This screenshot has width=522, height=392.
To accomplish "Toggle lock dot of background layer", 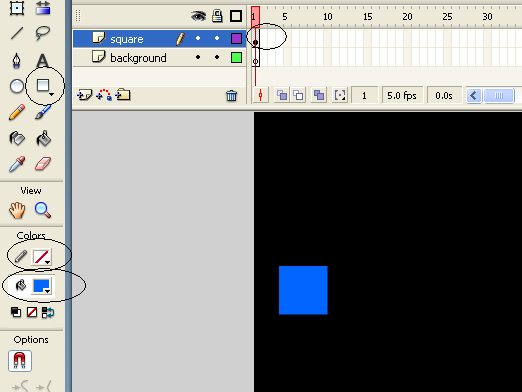I will pos(217,57).
